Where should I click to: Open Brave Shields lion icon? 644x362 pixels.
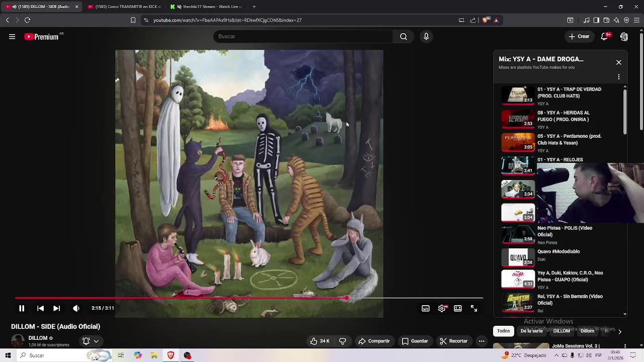(485, 20)
